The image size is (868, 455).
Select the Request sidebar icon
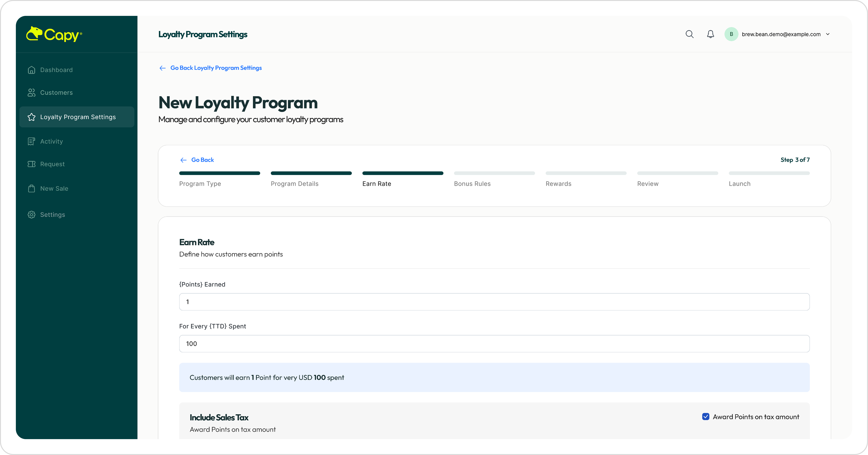tap(31, 164)
